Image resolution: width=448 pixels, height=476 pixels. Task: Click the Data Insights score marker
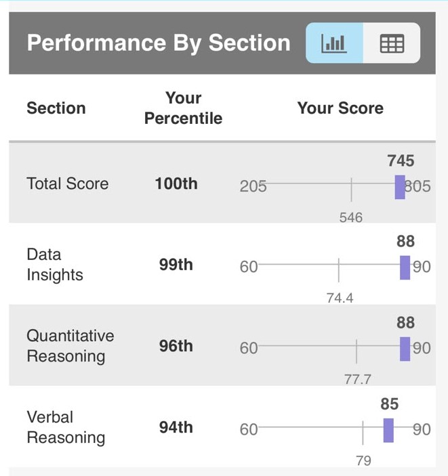point(405,267)
